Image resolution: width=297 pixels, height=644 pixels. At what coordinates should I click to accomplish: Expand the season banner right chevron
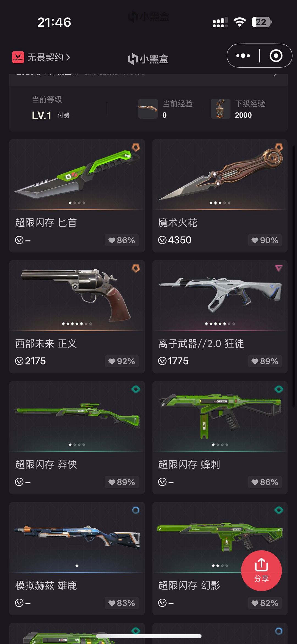point(275,75)
